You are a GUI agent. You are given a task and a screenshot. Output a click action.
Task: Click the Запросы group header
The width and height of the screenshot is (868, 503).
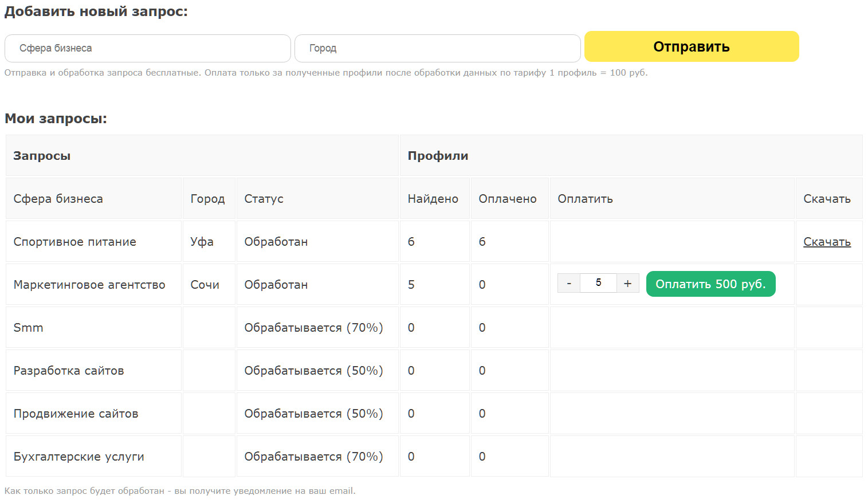[202, 156]
